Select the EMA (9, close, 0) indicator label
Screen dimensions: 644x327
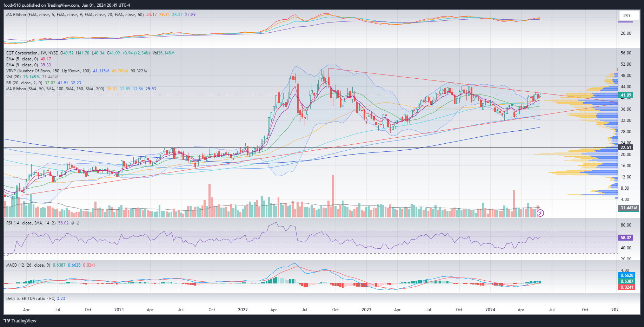[22, 65]
